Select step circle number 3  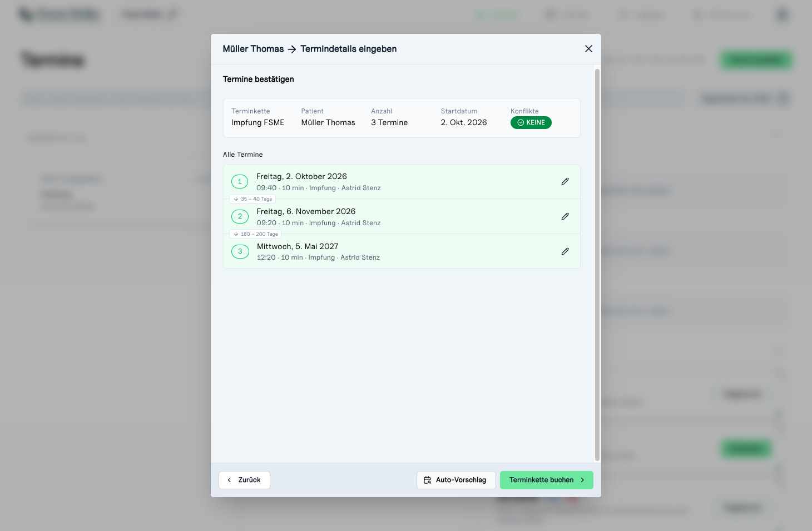(x=240, y=251)
